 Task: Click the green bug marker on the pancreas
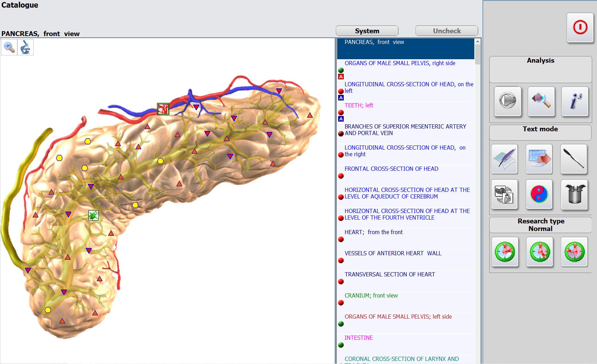tap(93, 215)
